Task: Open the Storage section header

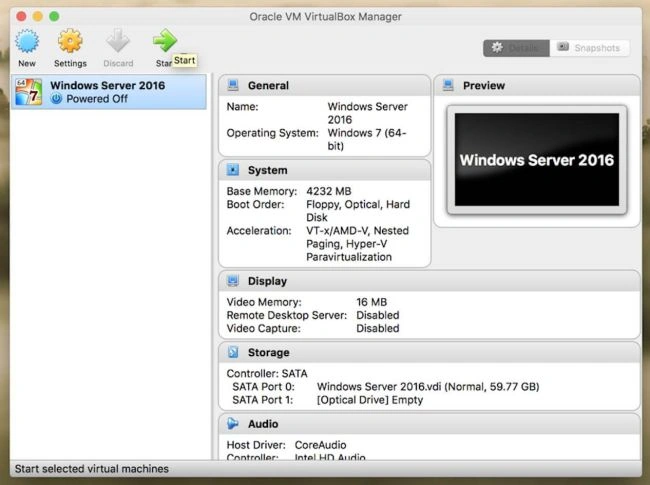Action: 429,353
